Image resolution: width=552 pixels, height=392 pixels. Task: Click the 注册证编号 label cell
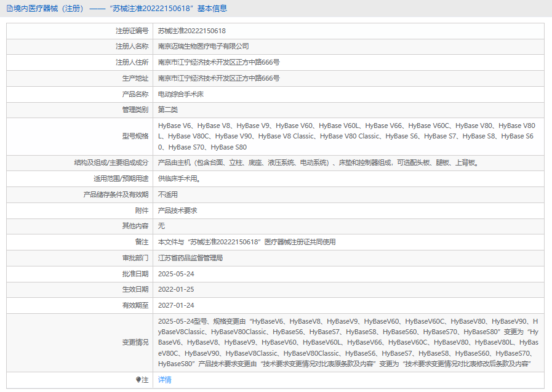click(x=132, y=31)
